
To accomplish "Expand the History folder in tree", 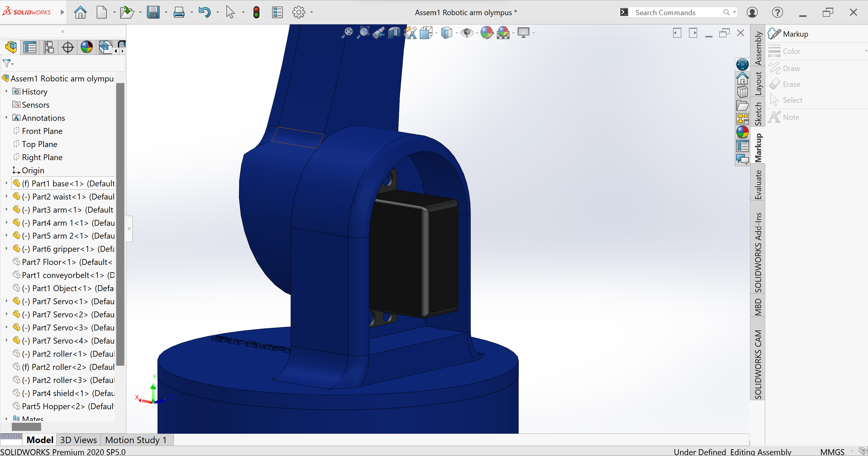I will coord(6,91).
